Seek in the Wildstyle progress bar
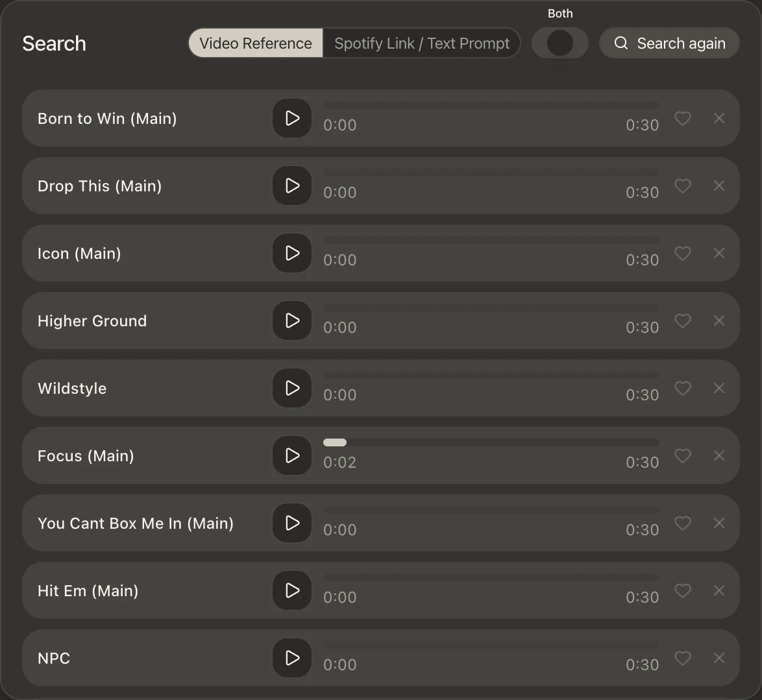The image size is (762, 700). point(491,375)
